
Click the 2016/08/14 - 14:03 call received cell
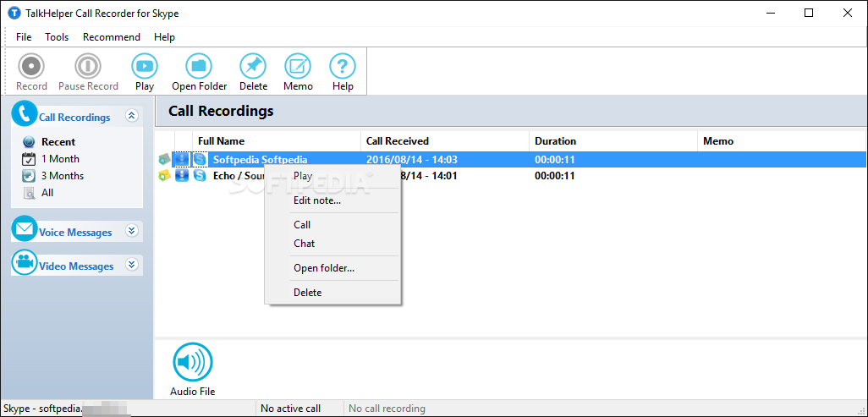pyautogui.click(x=412, y=160)
